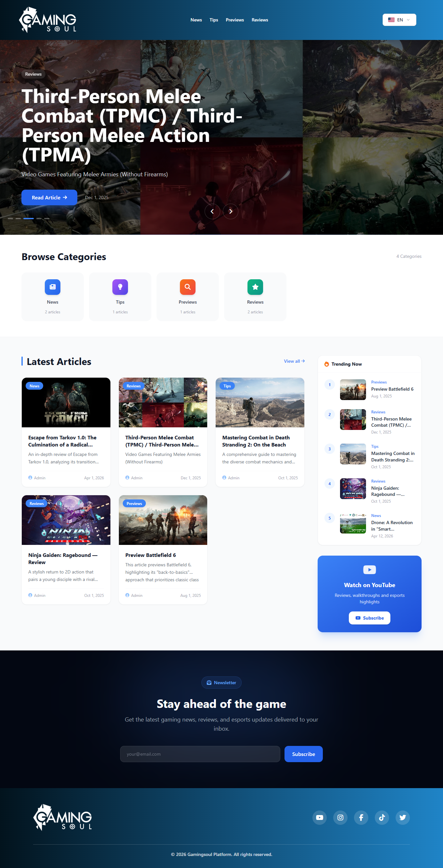Go to the Previews navigation link
The width and height of the screenshot is (443, 868).
click(x=235, y=20)
